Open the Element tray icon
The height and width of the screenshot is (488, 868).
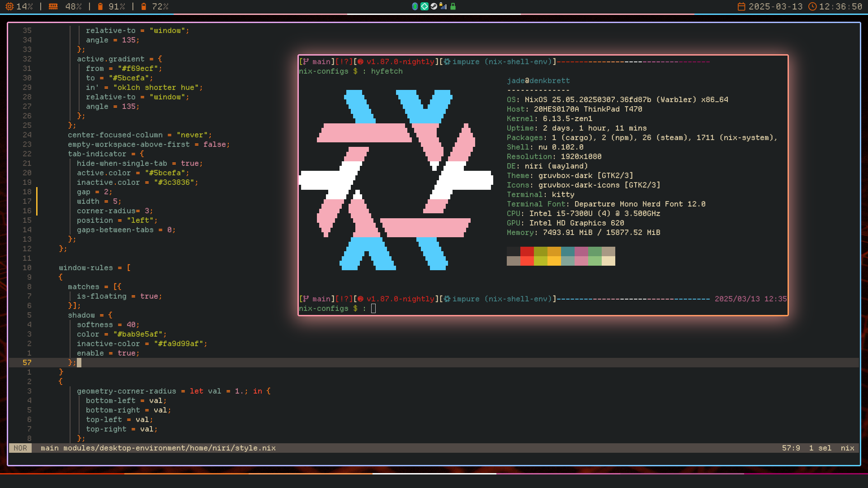tap(425, 6)
